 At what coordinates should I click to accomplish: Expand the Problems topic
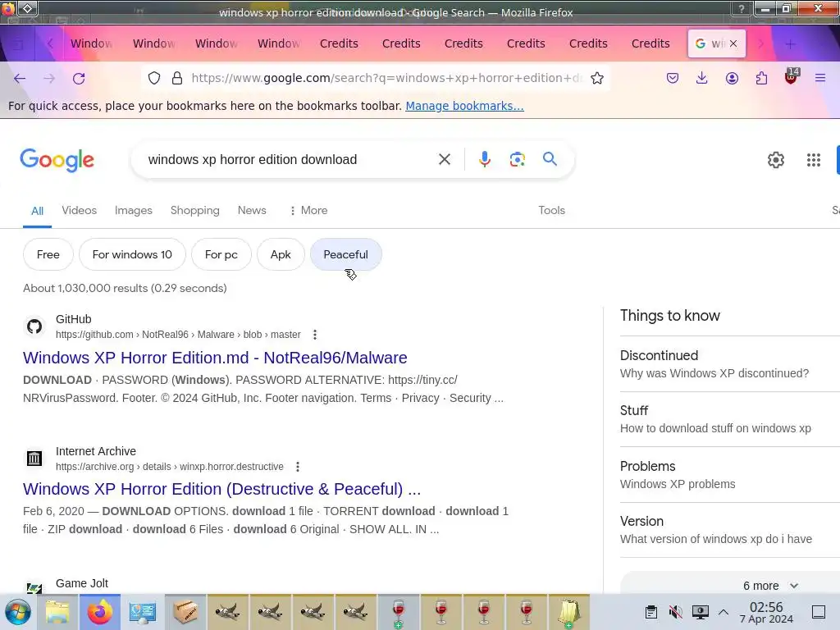[729, 475]
